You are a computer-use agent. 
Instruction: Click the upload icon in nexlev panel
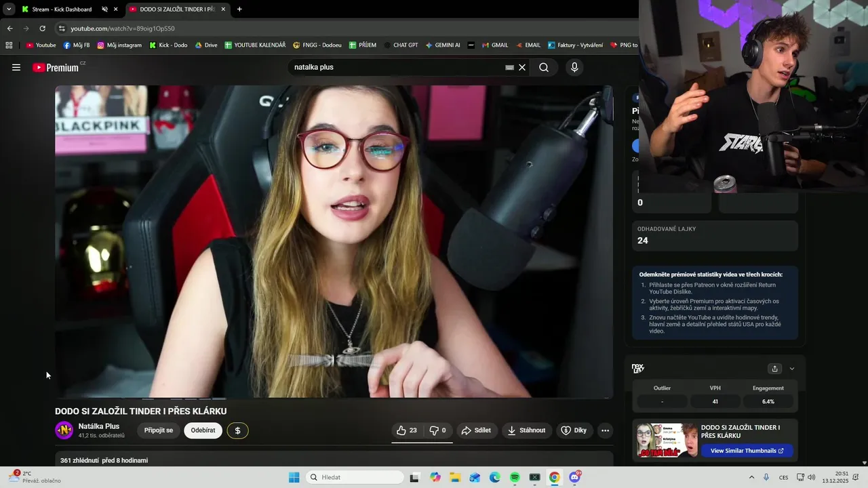(x=774, y=369)
